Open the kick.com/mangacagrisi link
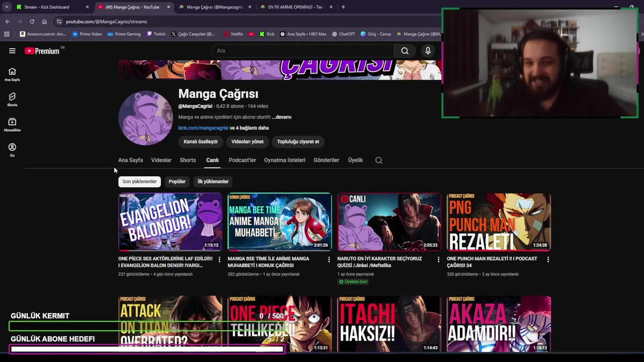Screen dimensions: 644x362 pyautogui.click(x=203, y=128)
